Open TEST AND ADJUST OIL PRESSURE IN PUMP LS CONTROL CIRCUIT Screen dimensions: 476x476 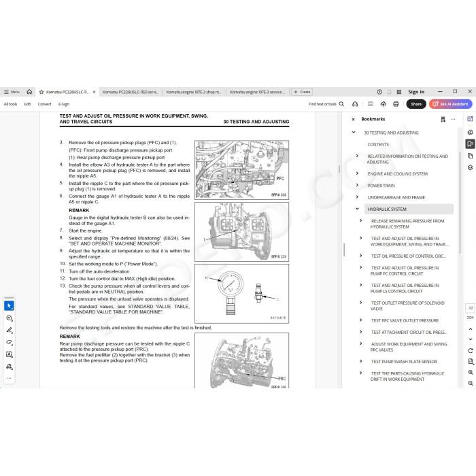(405, 288)
